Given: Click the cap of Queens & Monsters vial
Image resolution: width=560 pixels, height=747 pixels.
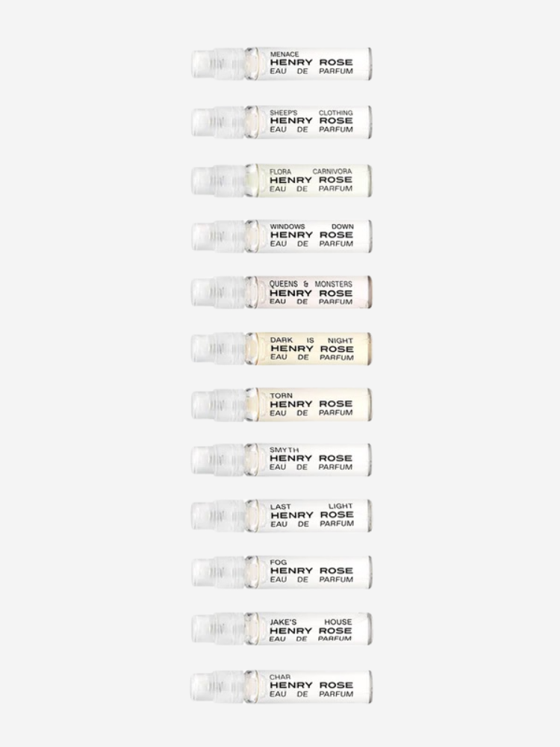Looking at the screenshot, I should (218, 292).
